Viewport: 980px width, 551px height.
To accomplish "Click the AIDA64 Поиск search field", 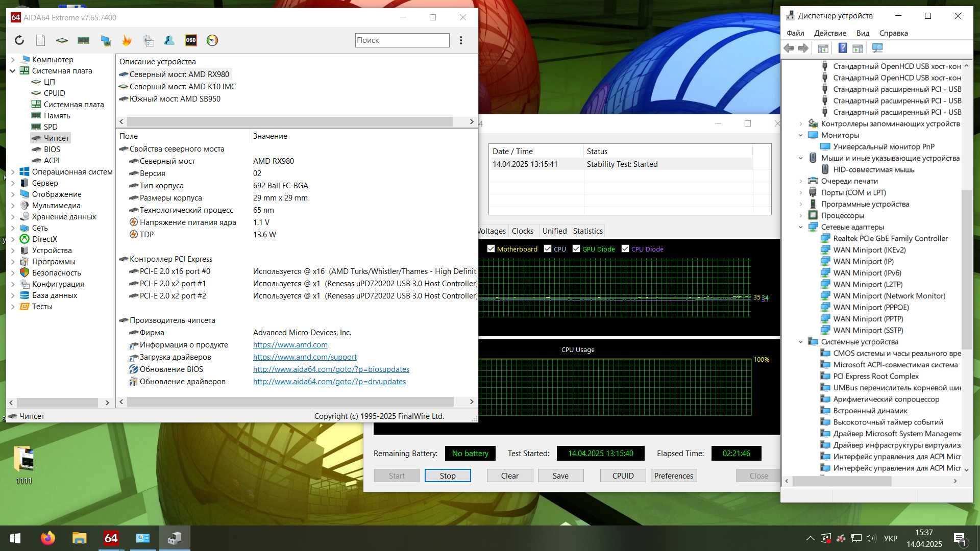I will tap(402, 40).
